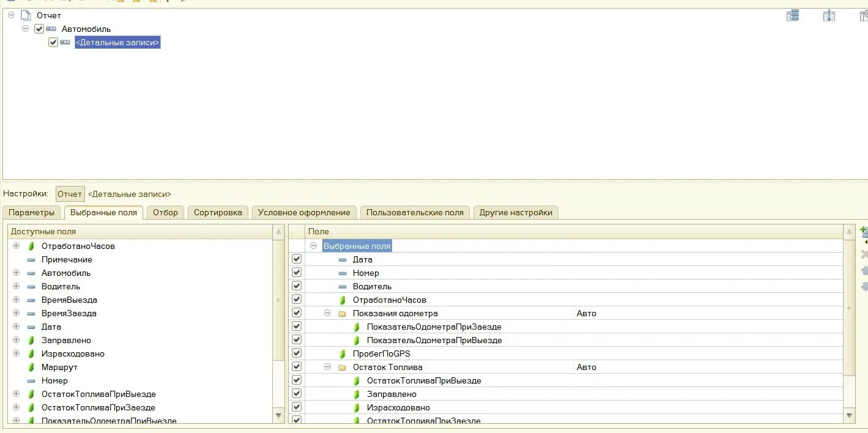
Task: Toggle the Остаток Топлива group checkbox
Action: pyautogui.click(x=297, y=367)
